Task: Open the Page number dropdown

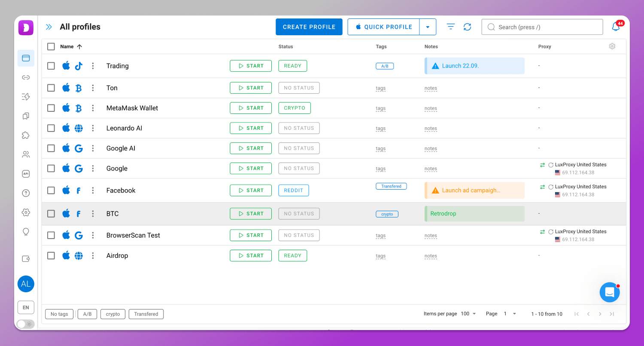Action: tap(510, 314)
